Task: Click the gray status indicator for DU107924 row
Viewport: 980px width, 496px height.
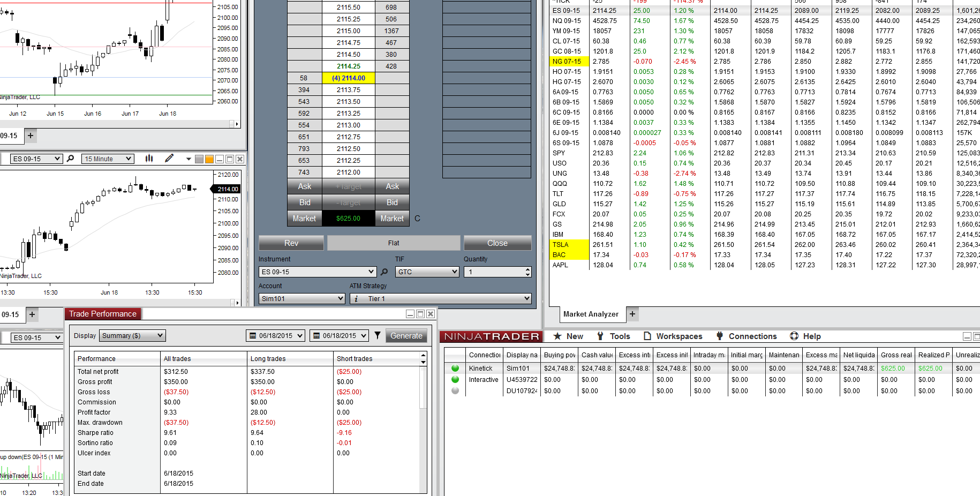Action: pyautogui.click(x=455, y=391)
